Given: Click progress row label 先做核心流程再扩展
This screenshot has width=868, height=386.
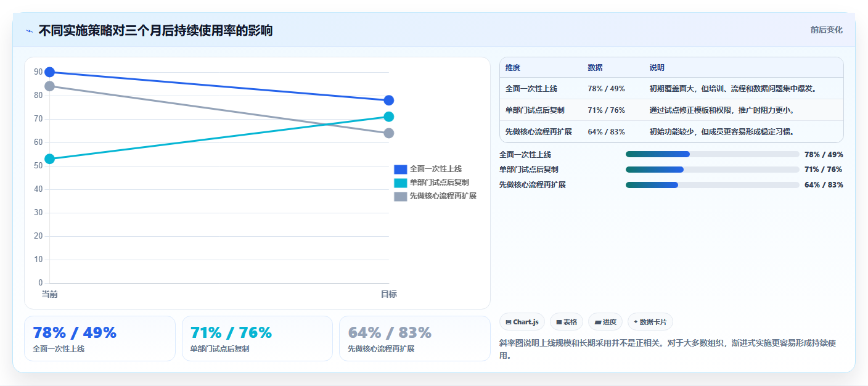Looking at the screenshot, I should 533,185.
